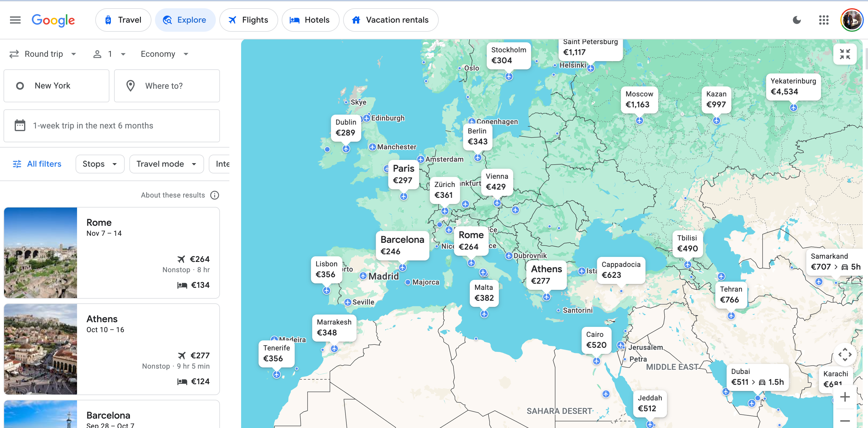Select the Barcelona €246 map label

click(x=402, y=245)
